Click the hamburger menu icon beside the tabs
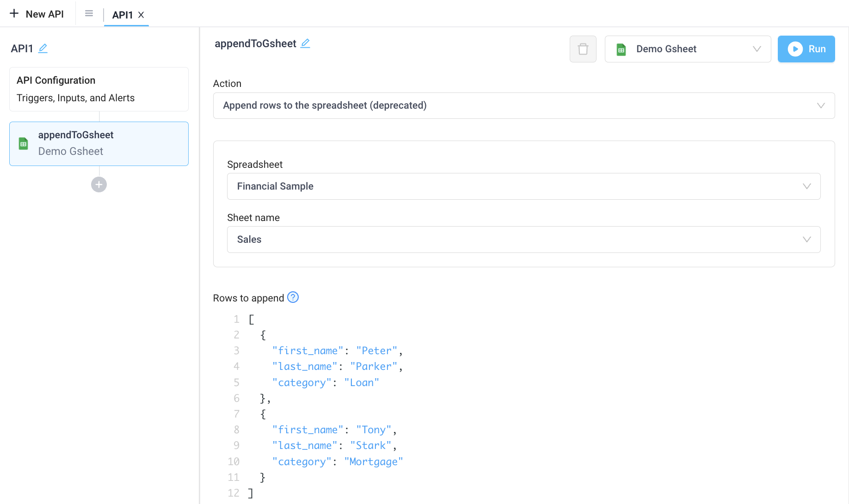The height and width of the screenshot is (504, 849). pos(89,13)
